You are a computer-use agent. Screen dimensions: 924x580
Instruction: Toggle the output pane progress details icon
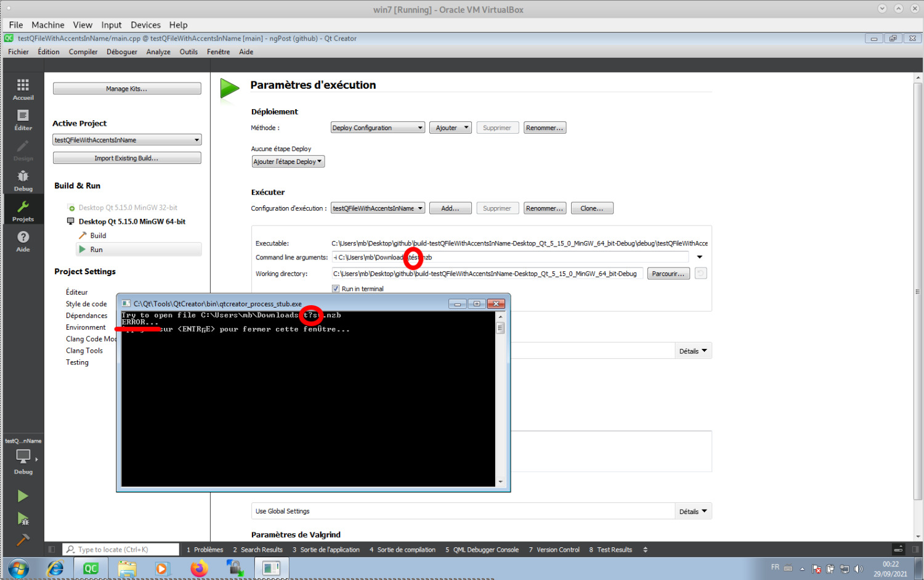(898, 549)
